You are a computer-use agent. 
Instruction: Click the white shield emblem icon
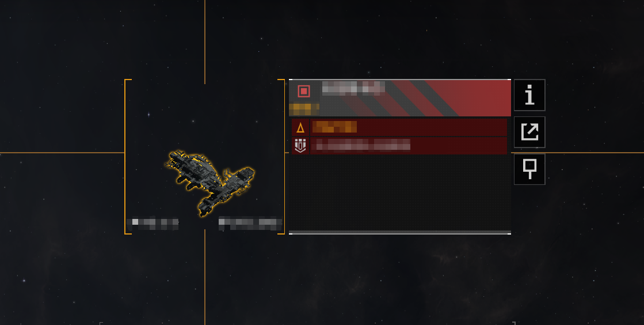[x=300, y=145]
